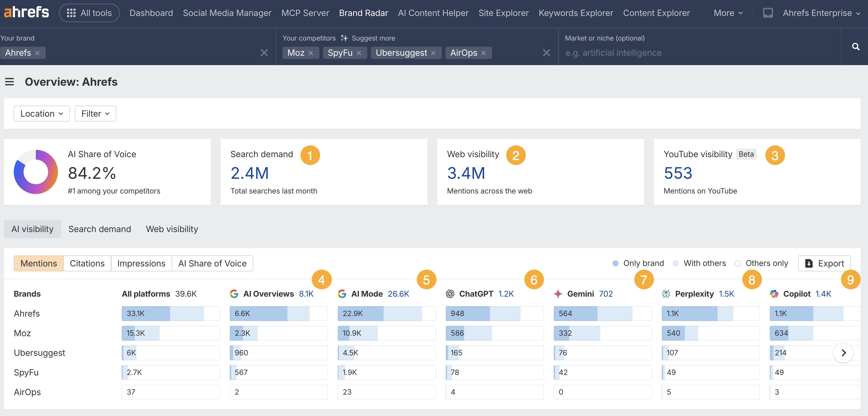Click the Export button
Screen dimensions: 868x416
(x=824, y=263)
